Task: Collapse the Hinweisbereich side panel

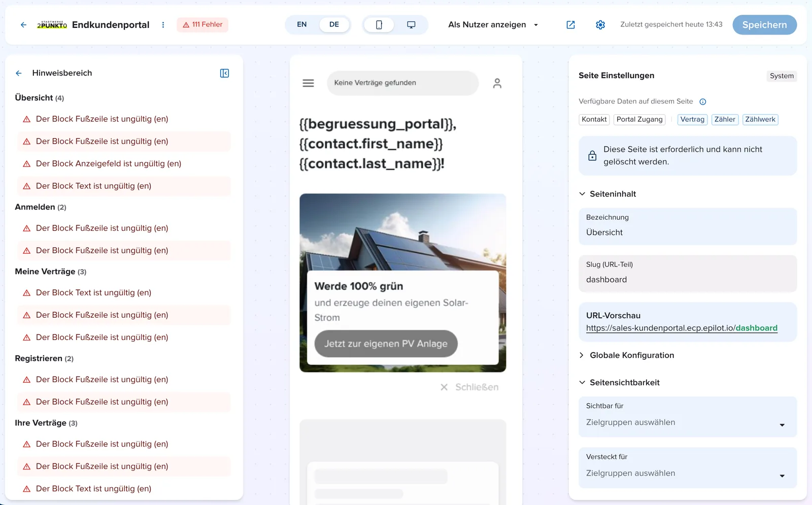Action: (224, 73)
